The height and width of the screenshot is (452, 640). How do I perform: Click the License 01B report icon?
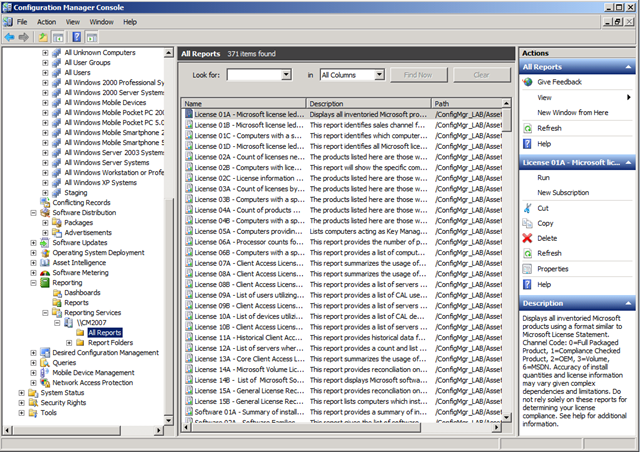[x=189, y=125]
